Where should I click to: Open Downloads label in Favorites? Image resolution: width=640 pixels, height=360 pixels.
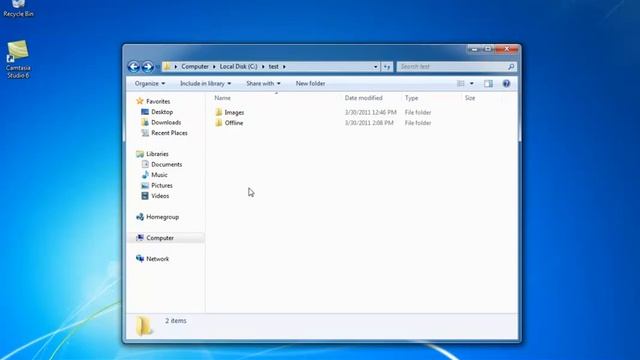166,122
